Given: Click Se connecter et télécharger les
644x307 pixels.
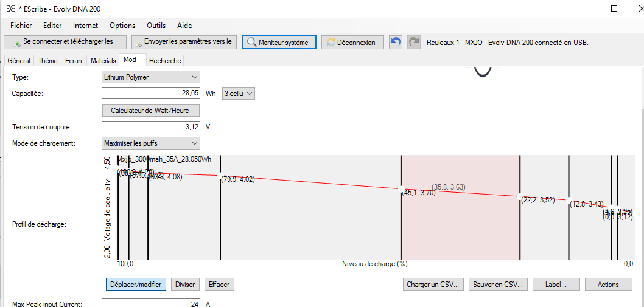Looking at the screenshot, I should pos(66,42).
